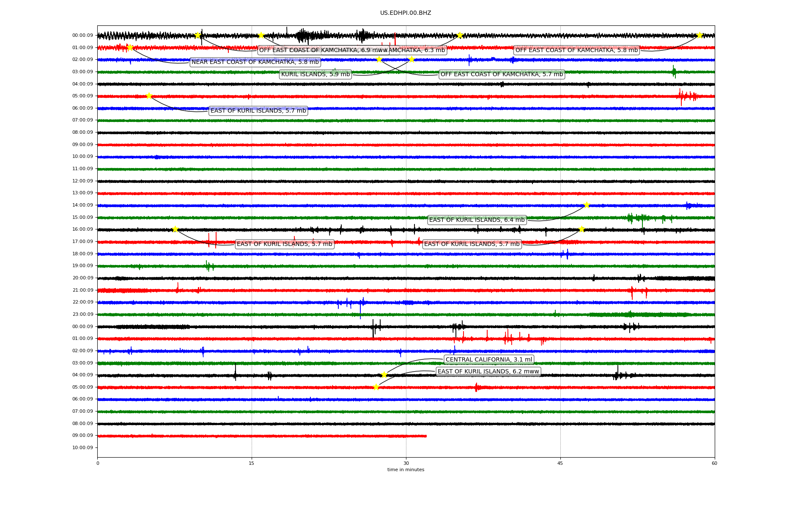812x508 pixels.
Task: Click the 13:00:09 row label
Action: (x=82, y=193)
